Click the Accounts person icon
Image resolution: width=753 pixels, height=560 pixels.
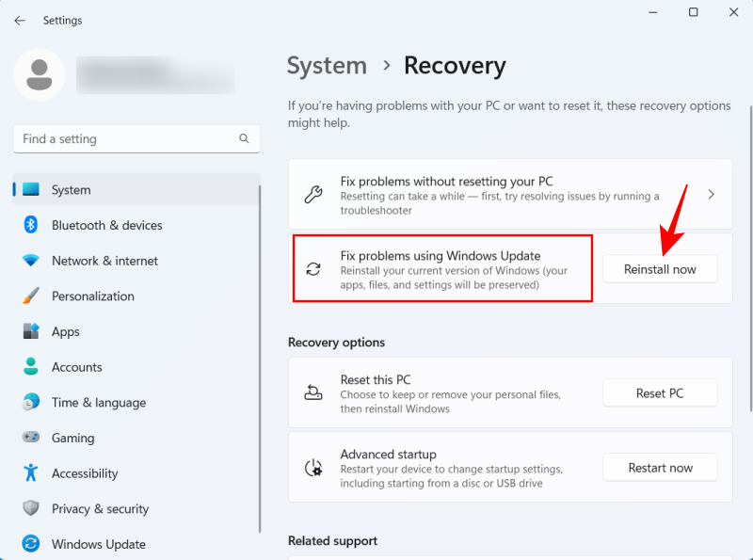click(31, 366)
